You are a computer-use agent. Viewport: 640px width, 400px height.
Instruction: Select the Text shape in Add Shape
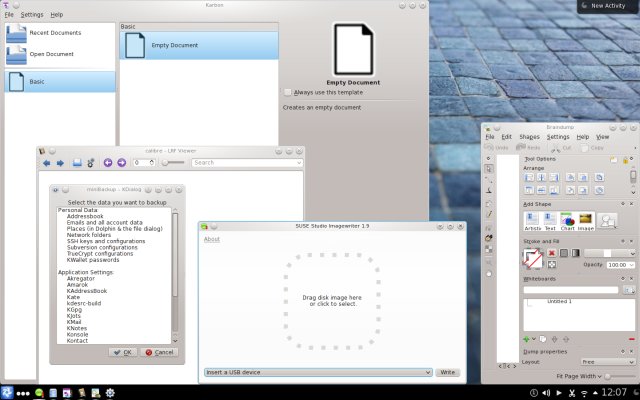(x=549, y=219)
